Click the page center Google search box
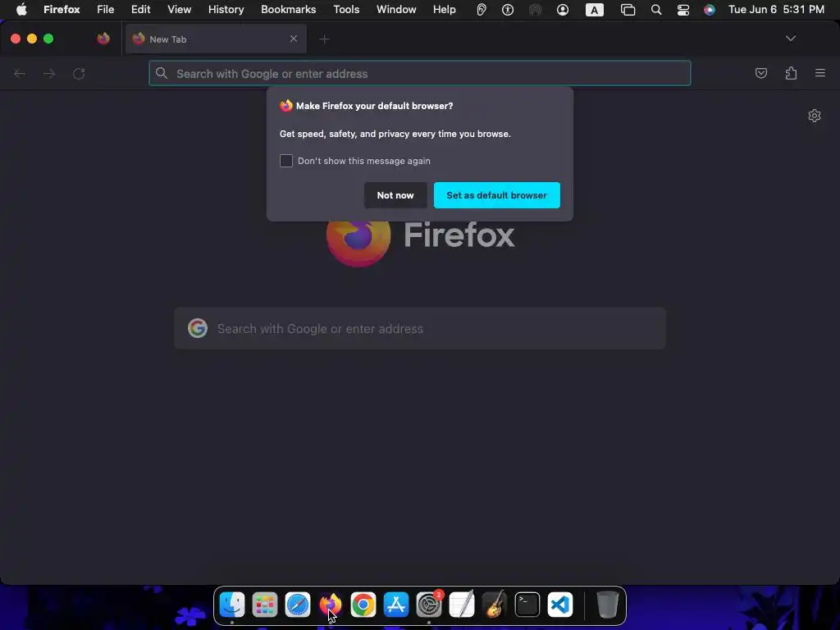 [x=420, y=328]
